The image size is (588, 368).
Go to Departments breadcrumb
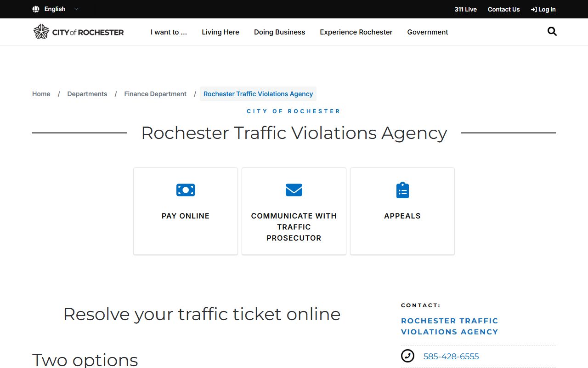click(87, 94)
